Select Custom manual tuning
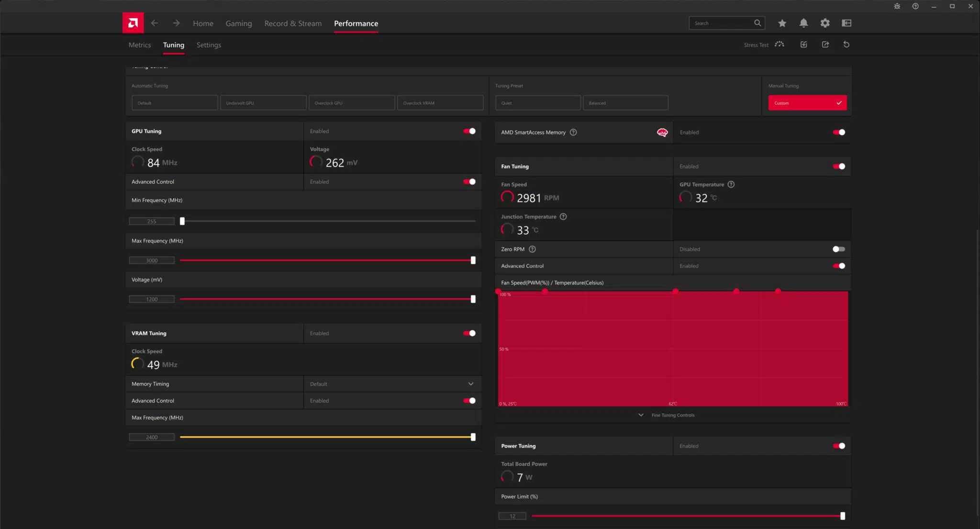 pos(807,103)
